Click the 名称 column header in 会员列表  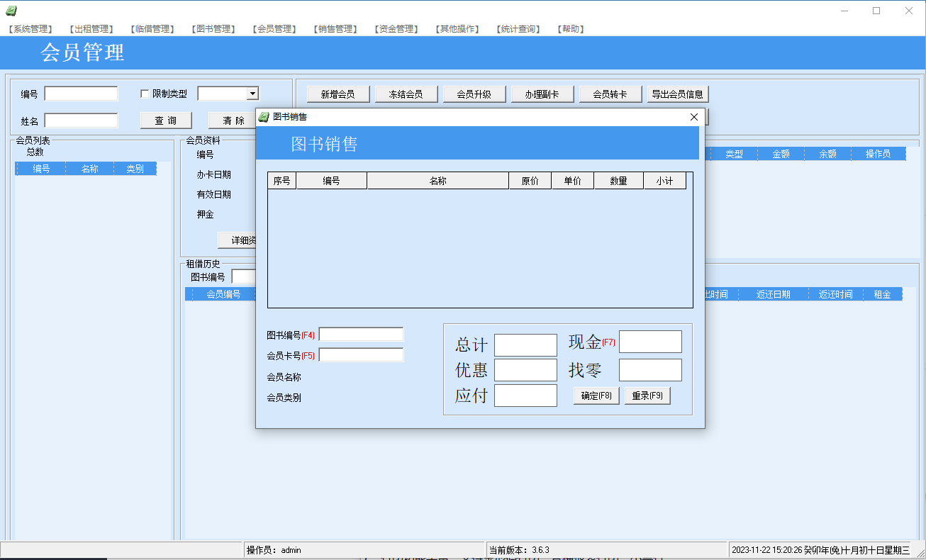(90, 169)
